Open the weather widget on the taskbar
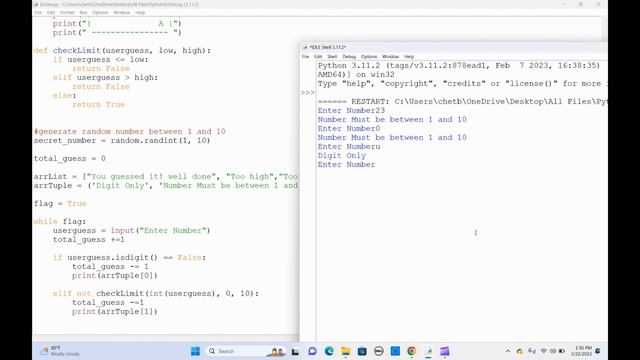This screenshot has height=360, width=640. click(60, 351)
